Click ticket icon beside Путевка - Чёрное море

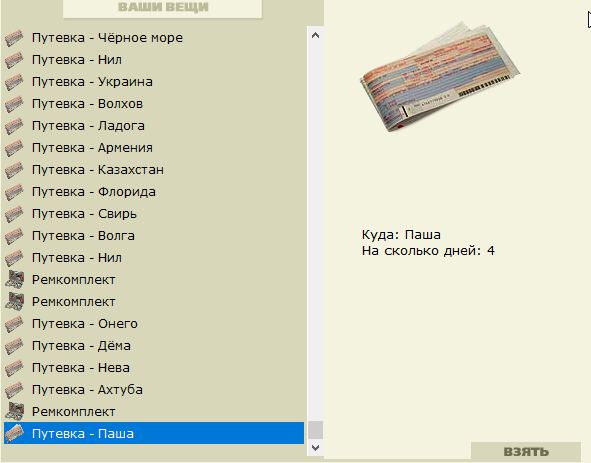(x=14, y=38)
